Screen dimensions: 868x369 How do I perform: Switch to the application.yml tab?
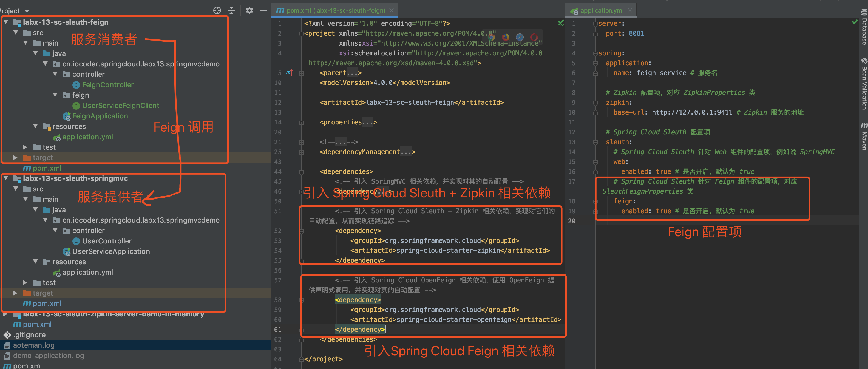point(600,10)
